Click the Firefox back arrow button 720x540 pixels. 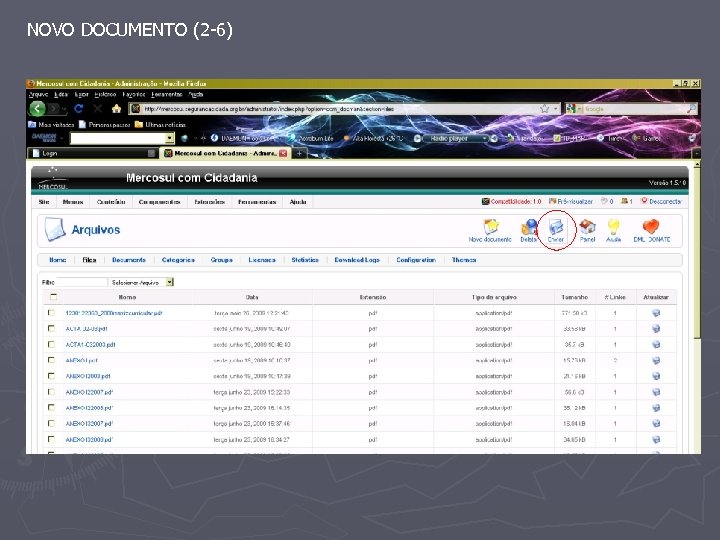[38, 109]
